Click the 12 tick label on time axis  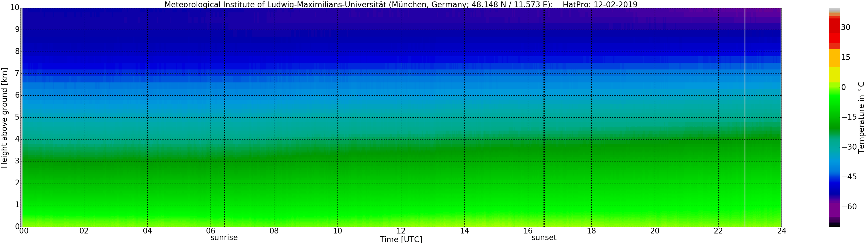point(401,231)
